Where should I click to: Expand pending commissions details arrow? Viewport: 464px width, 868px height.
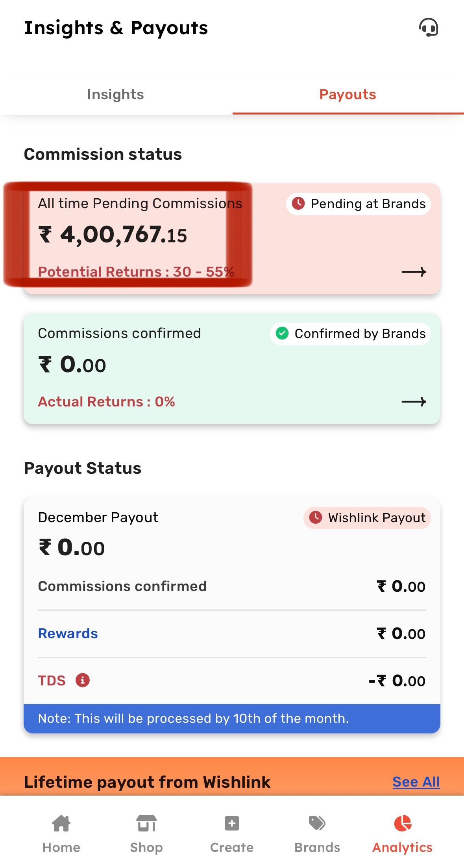click(x=414, y=272)
